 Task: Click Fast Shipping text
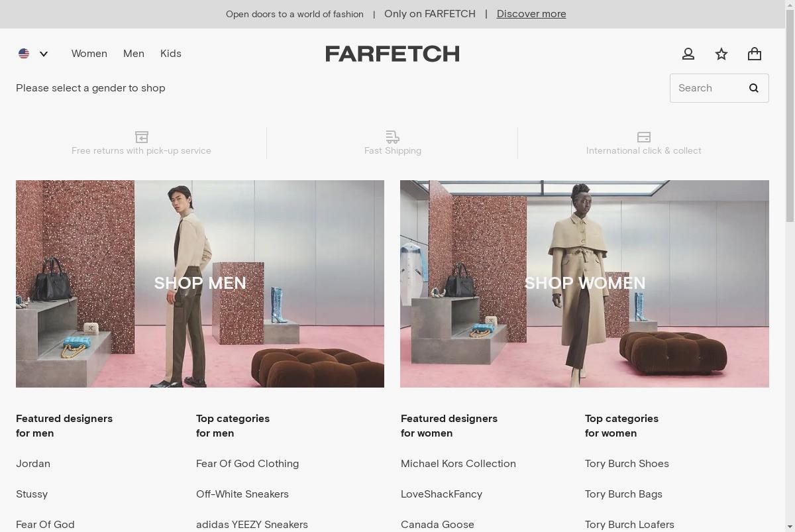(x=393, y=151)
